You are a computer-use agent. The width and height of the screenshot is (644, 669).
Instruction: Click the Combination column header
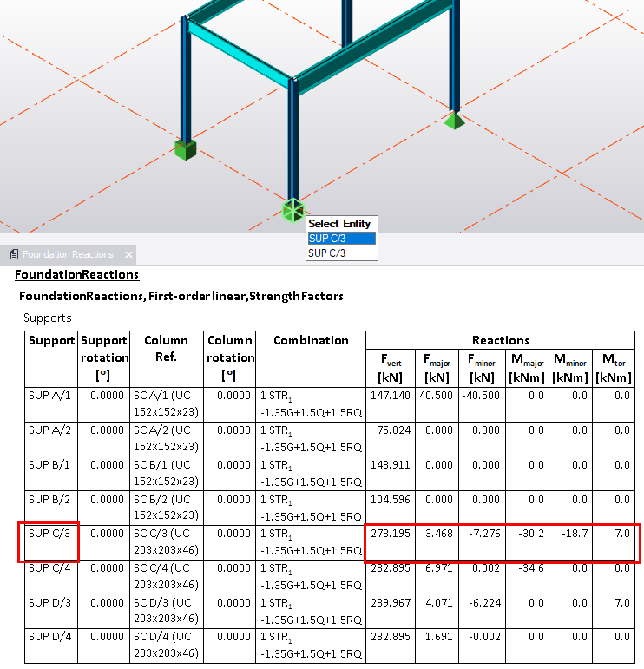pos(311,340)
